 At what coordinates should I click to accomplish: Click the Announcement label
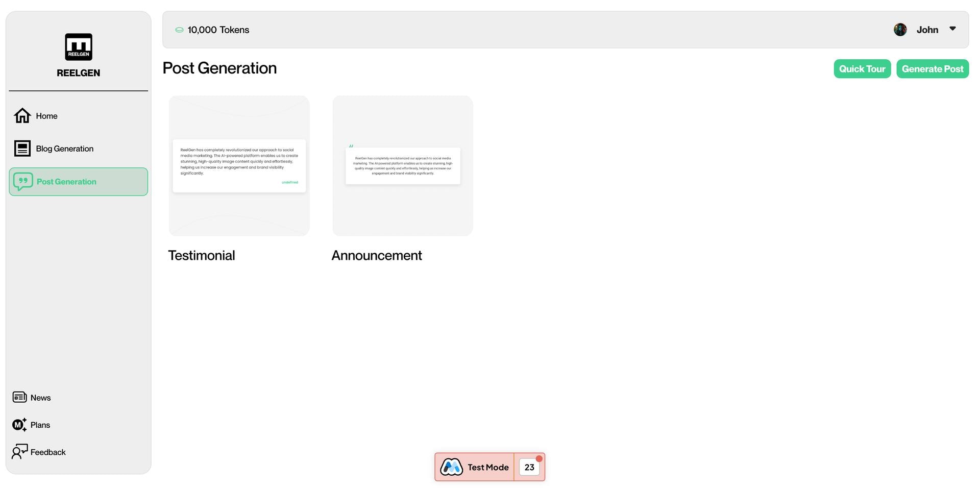[x=377, y=255]
